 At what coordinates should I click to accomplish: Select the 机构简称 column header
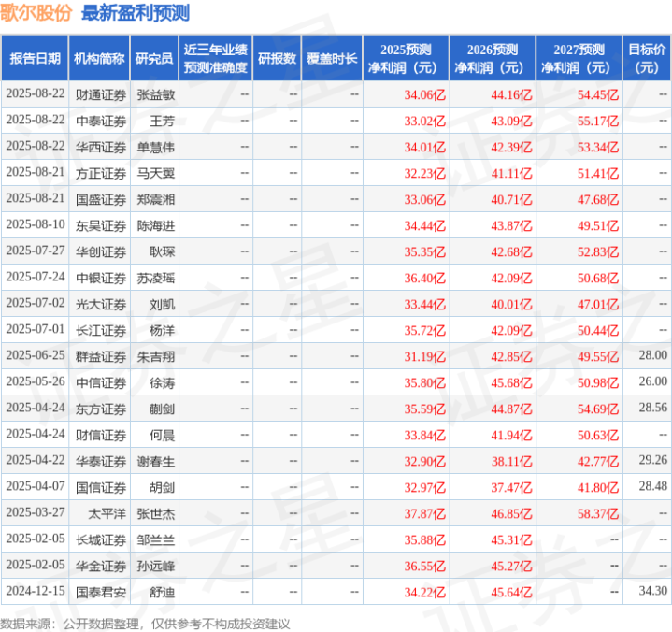coord(99,58)
